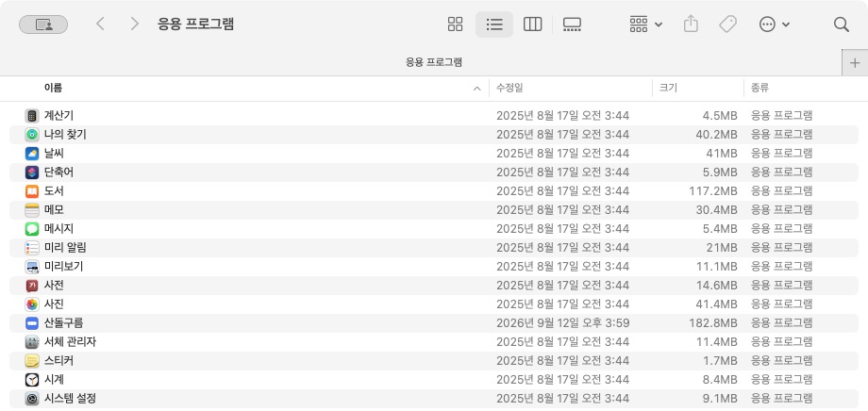The height and width of the screenshot is (411, 868).
Task: Click the 사전 file name
Action: 55,285
